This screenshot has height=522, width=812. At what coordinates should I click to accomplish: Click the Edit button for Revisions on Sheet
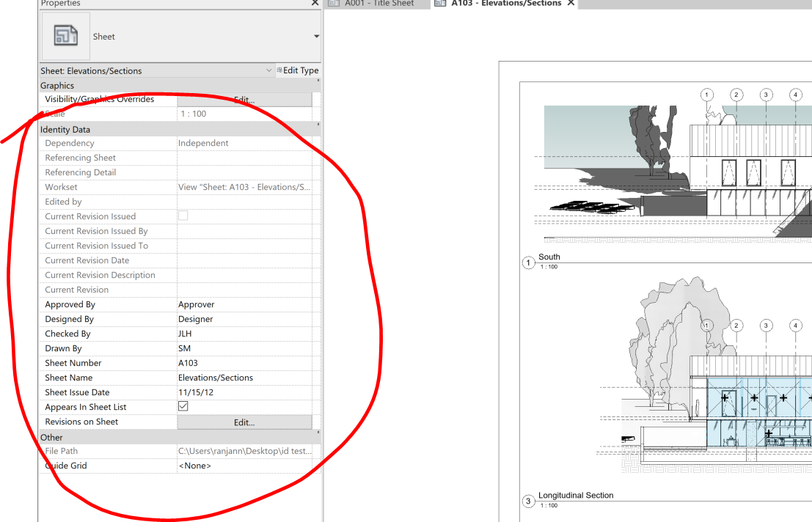[x=244, y=422]
